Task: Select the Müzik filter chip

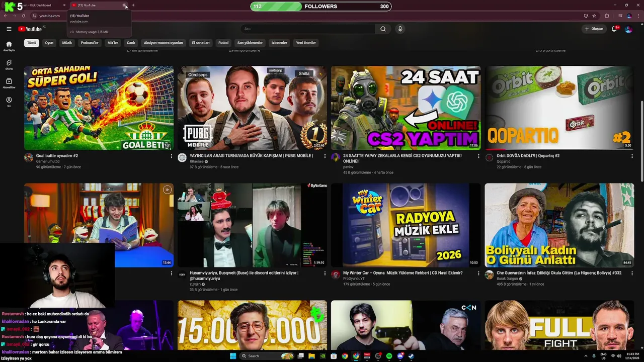Action: point(67,43)
